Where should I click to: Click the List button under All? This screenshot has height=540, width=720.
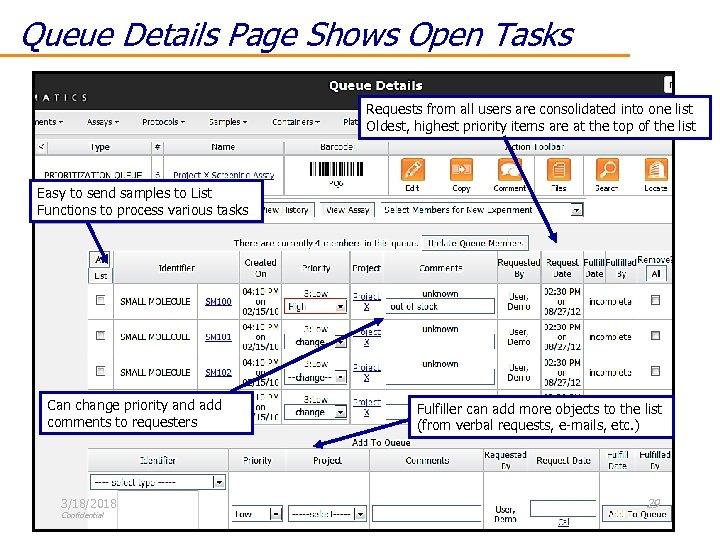coord(101,276)
